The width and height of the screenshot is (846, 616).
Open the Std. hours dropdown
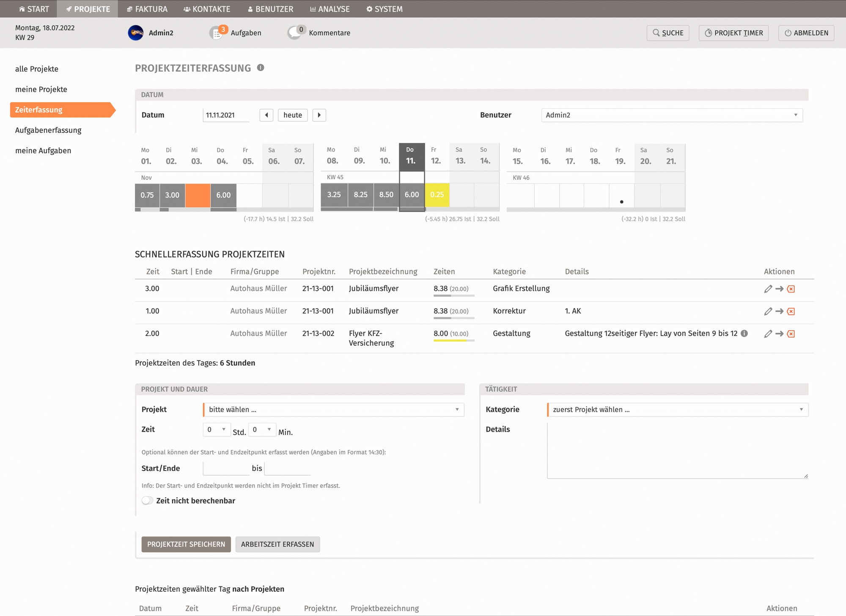point(217,430)
